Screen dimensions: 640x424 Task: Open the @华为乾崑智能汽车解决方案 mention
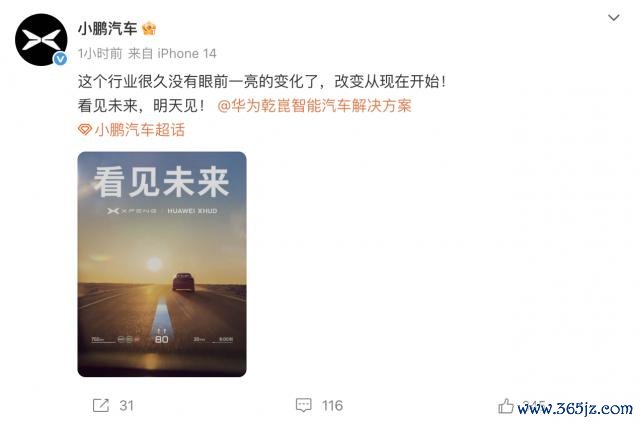[314, 106]
